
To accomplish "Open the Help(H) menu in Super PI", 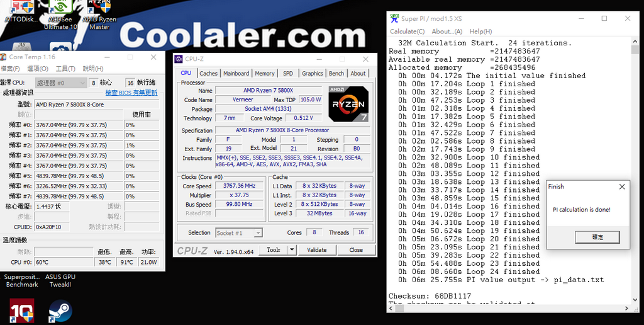I will pos(480,31).
